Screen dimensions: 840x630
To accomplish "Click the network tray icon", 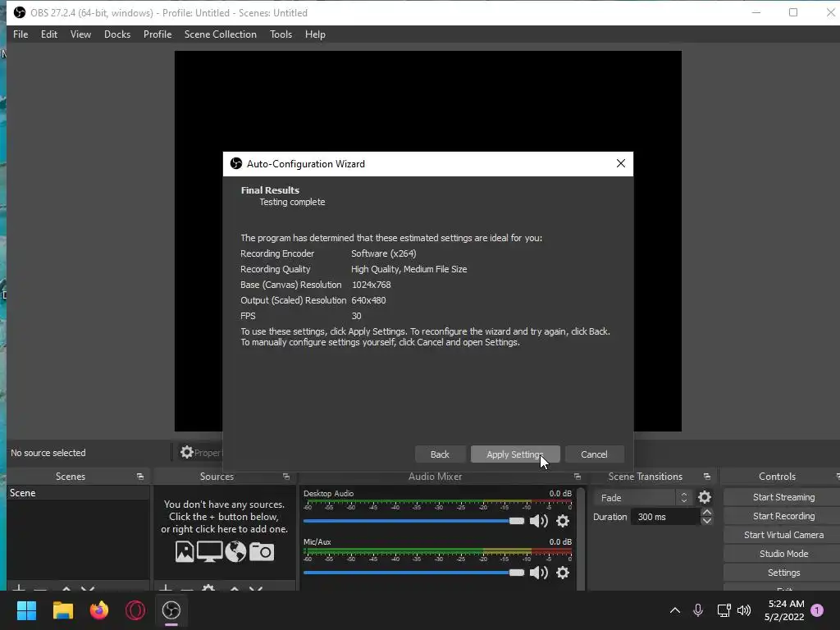I will (724, 610).
